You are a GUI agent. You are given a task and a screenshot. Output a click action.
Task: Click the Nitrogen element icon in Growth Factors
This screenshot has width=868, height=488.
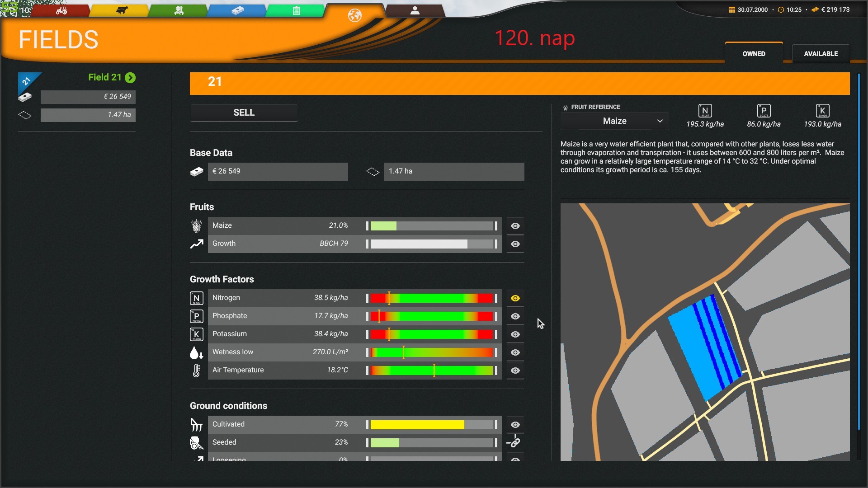tap(196, 298)
